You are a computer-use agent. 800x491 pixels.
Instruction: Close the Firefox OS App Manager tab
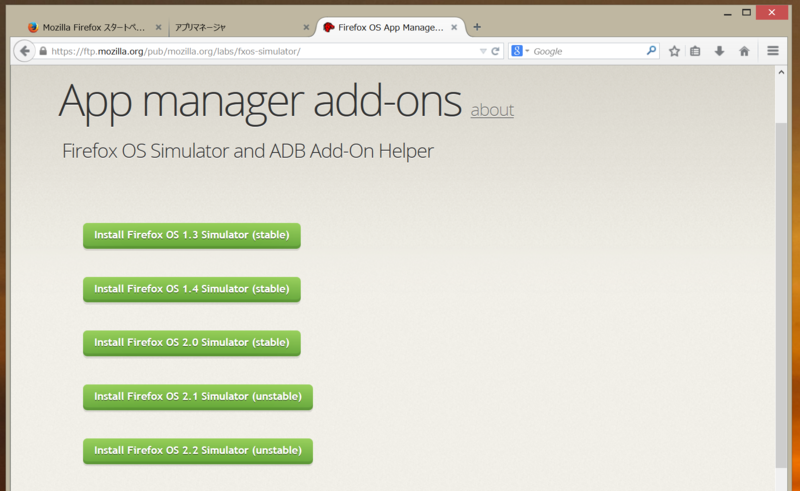tap(454, 27)
